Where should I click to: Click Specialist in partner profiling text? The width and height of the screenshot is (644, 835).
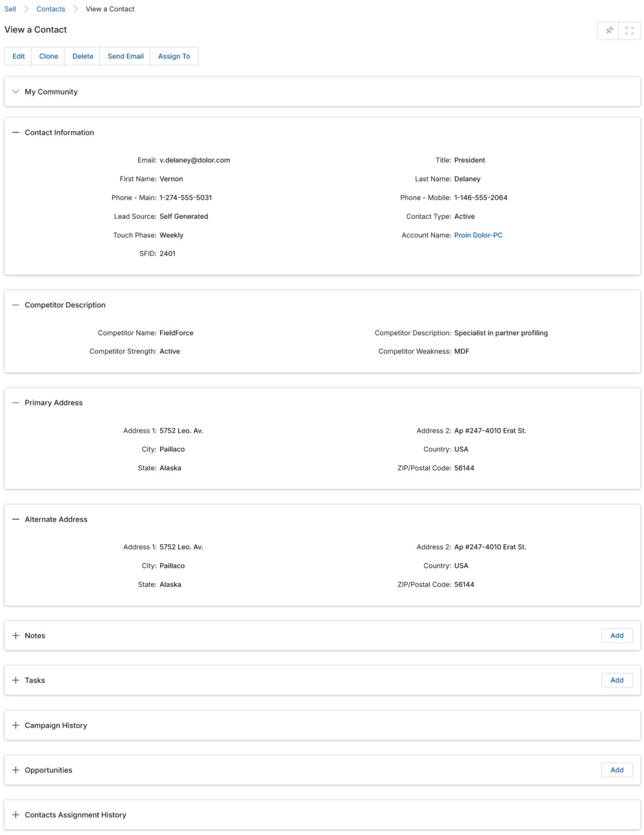501,333
